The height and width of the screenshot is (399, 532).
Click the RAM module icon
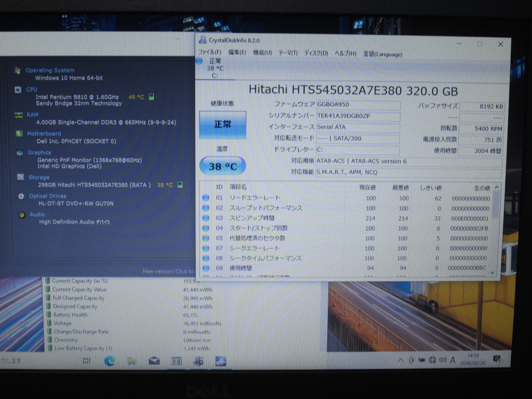[x=19, y=115]
